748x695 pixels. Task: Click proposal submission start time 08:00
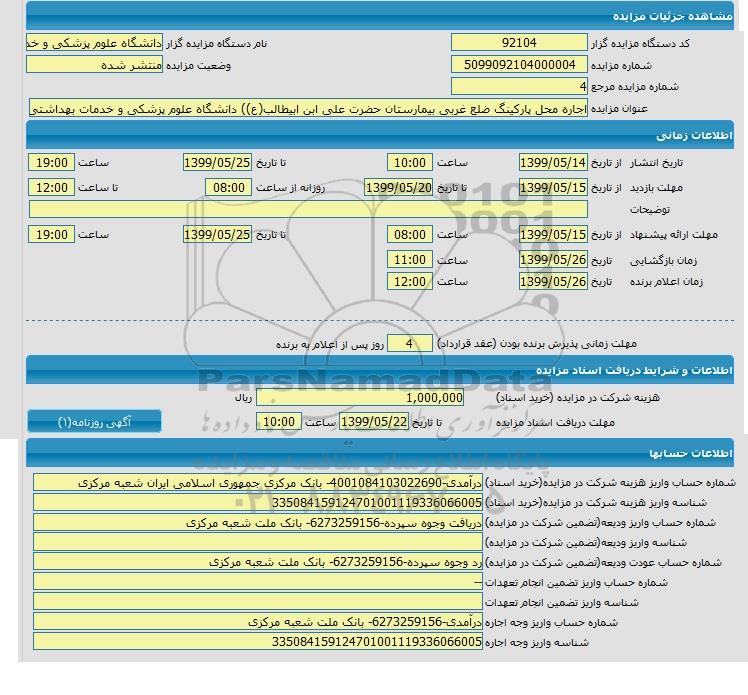click(x=410, y=234)
